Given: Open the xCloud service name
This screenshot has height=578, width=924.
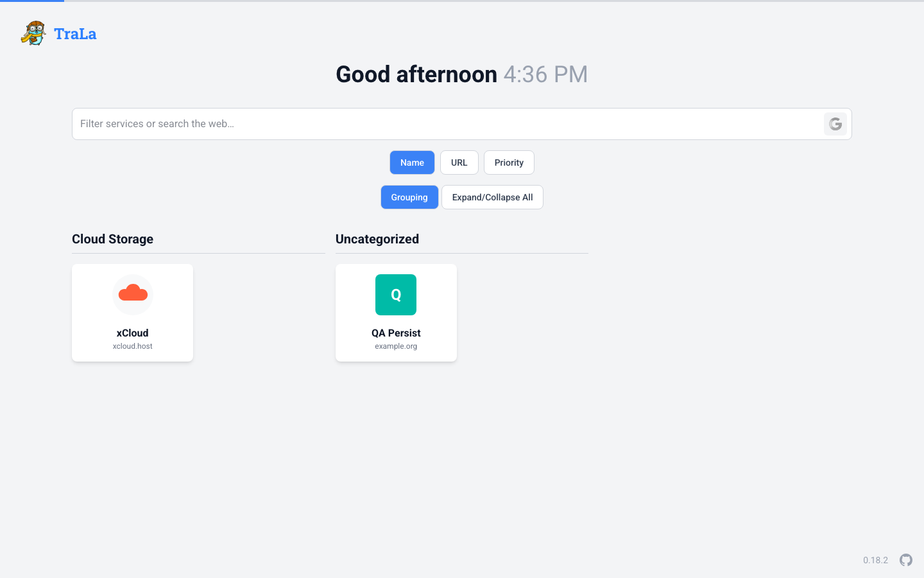Looking at the screenshot, I should point(132,333).
